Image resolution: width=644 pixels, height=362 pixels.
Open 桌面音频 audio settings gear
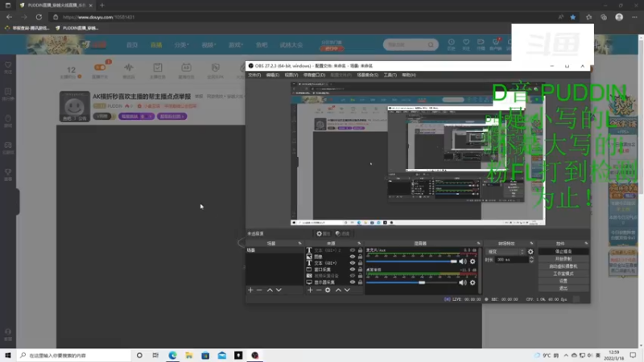[x=473, y=282]
